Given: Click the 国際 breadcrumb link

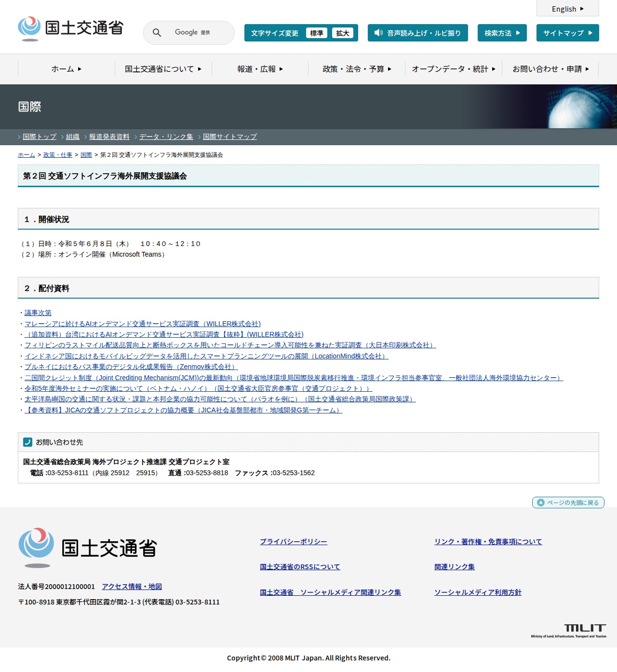Looking at the screenshot, I should tap(86, 155).
